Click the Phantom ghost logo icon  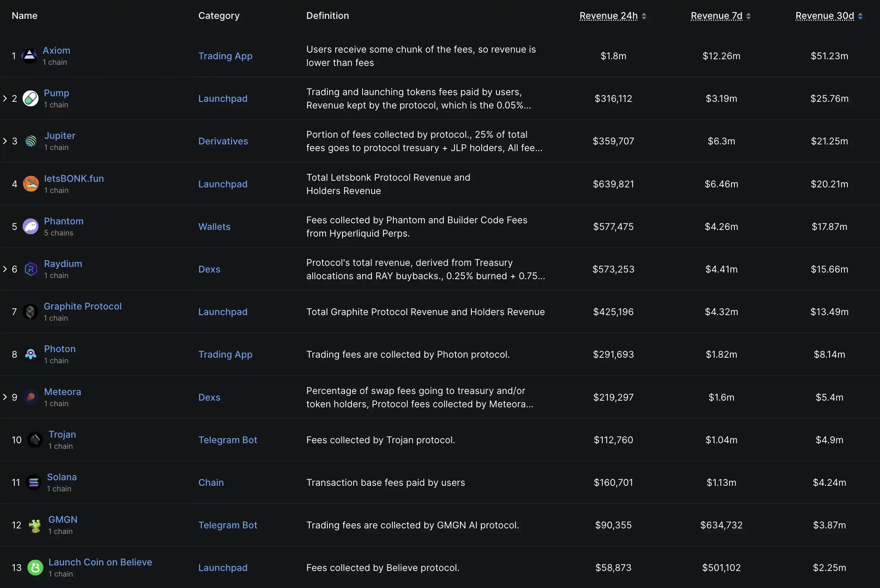(31, 227)
